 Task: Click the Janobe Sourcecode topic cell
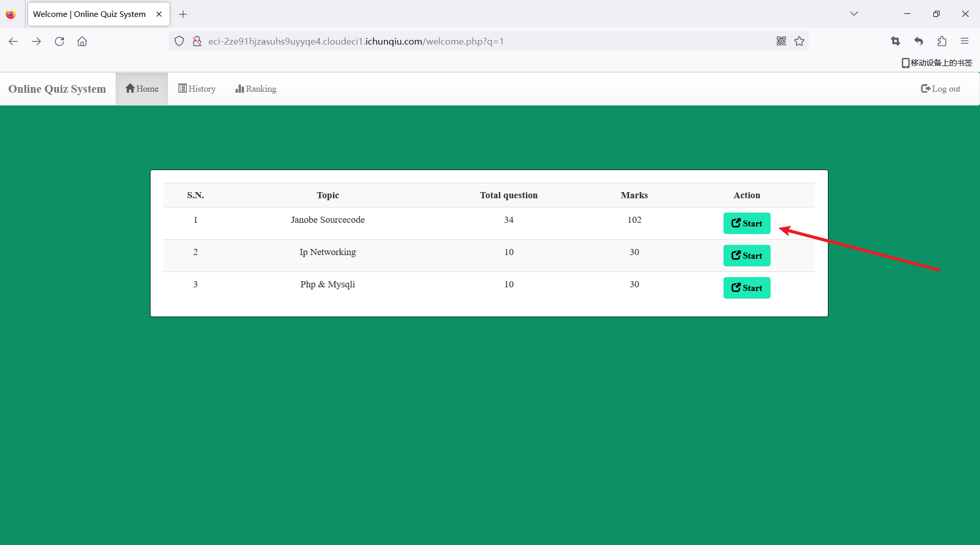328,220
